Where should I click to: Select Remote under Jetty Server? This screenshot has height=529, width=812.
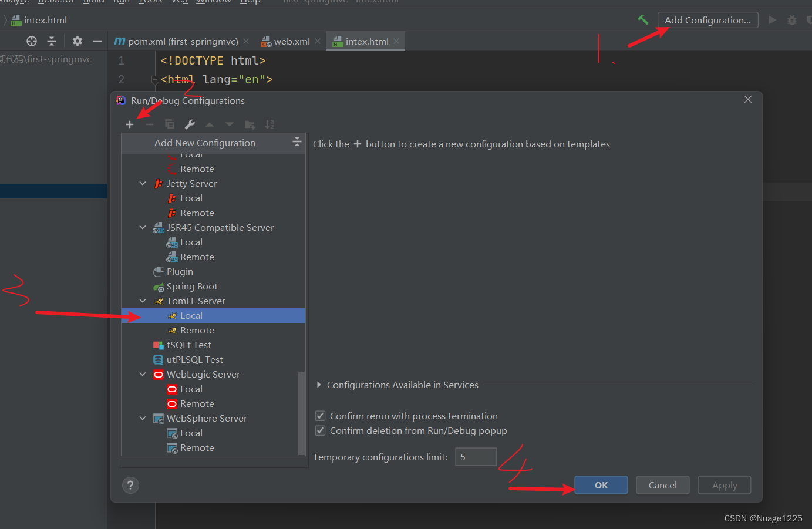click(197, 213)
